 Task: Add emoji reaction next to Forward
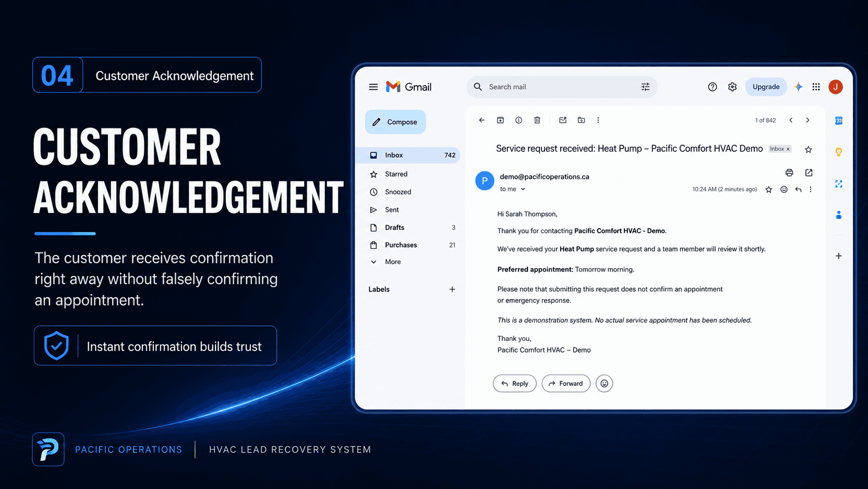(604, 384)
